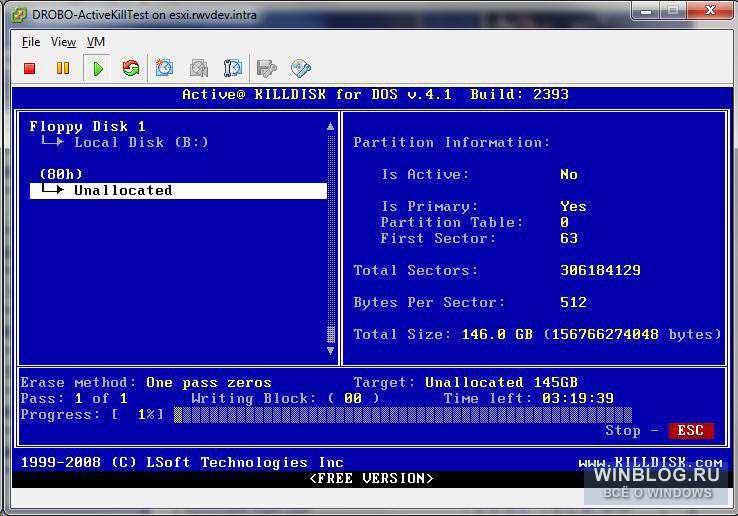738x516 pixels.
Task: Click the Partition Information heading
Action: click(452, 142)
